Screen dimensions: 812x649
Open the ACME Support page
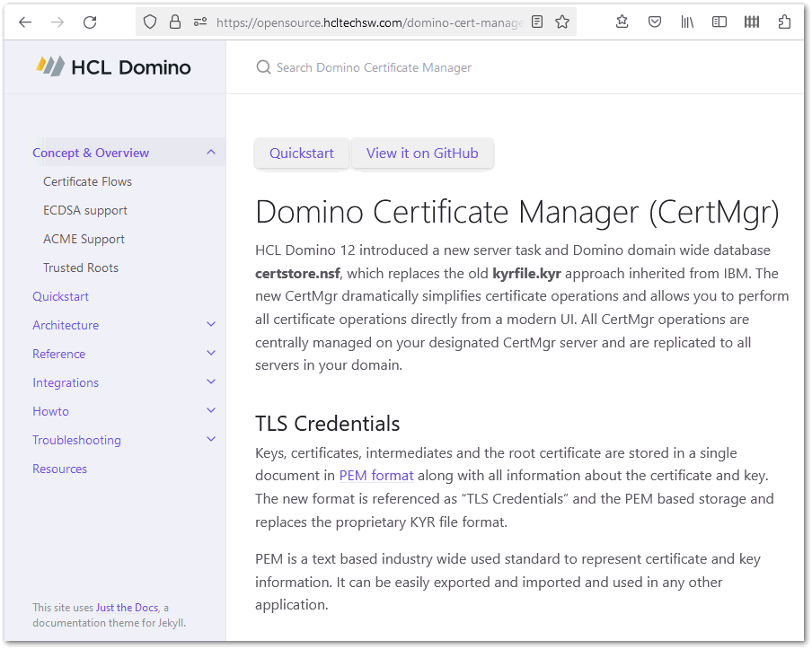(x=84, y=239)
